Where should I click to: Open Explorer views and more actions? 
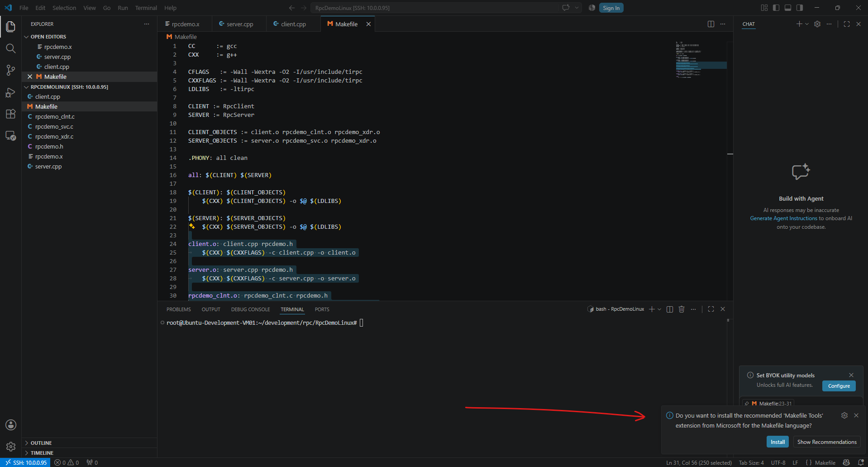click(x=147, y=24)
